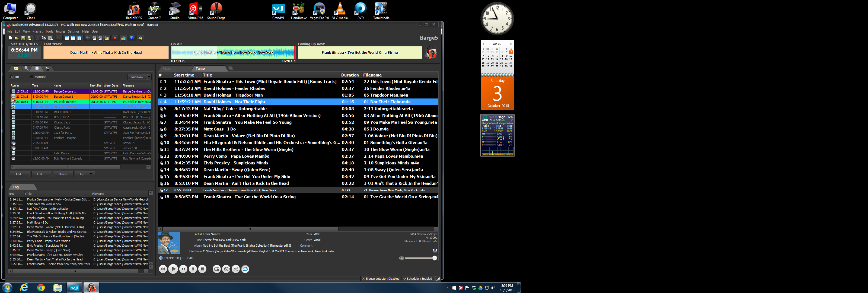The width and height of the screenshot is (868, 293).
Task: Add folder using the plus-folder toolbar icon
Action: [107, 38]
